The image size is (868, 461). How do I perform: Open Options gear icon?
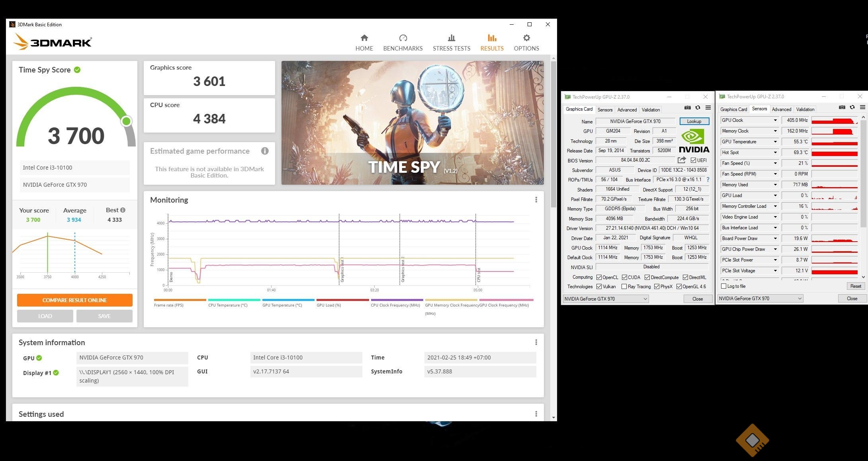526,38
